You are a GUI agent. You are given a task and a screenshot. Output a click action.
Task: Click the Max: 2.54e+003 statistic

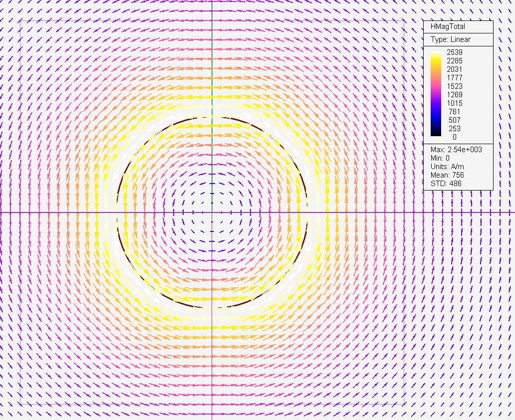pos(456,150)
